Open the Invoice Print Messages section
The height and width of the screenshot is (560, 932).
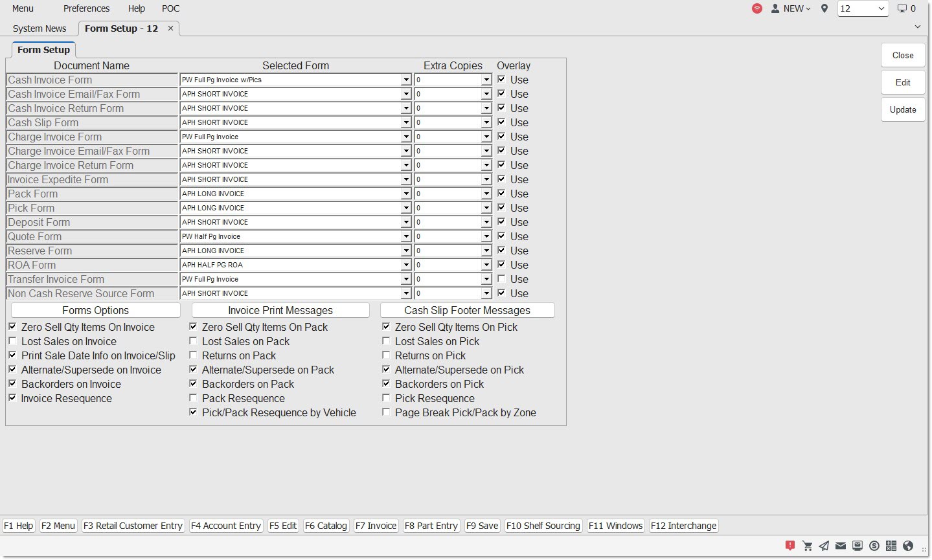coord(280,311)
